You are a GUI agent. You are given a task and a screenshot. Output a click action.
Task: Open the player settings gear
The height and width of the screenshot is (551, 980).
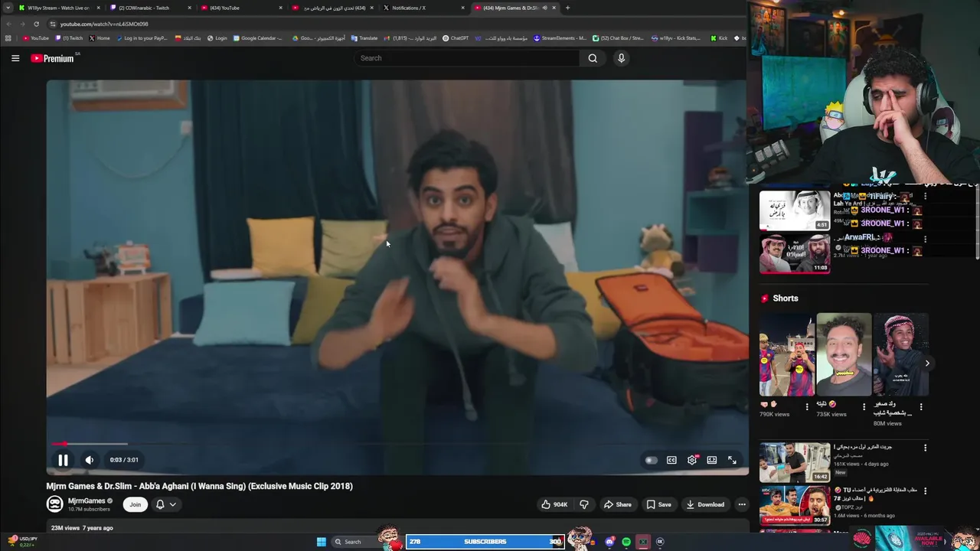pyautogui.click(x=692, y=460)
